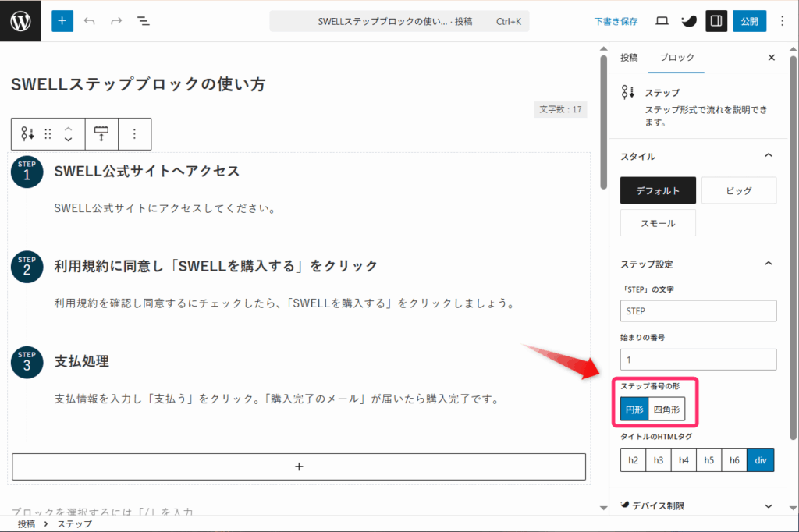The height and width of the screenshot is (532, 799).
Task: Open the document overview list icon
Action: [144, 21]
